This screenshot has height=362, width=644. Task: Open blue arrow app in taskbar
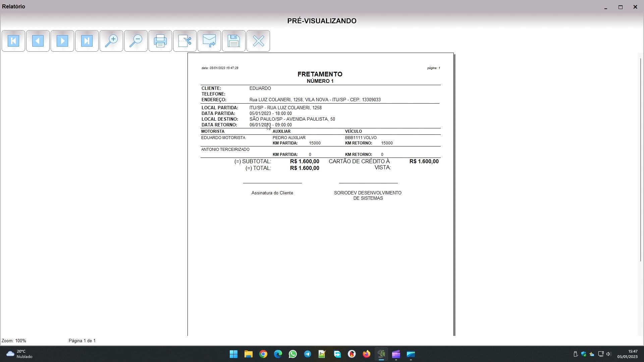click(x=337, y=354)
